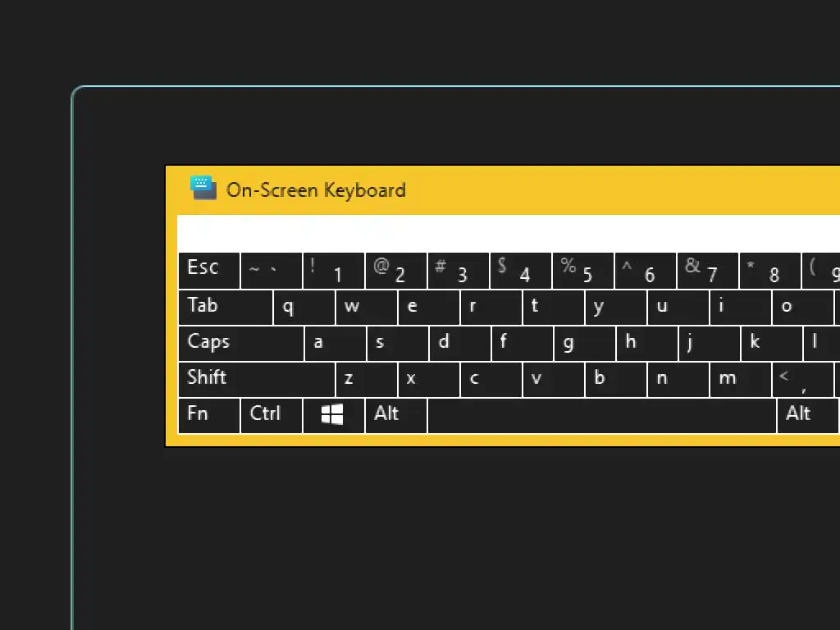This screenshot has height=630, width=840.
Task: Click the spacebar key
Action: pos(602,415)
